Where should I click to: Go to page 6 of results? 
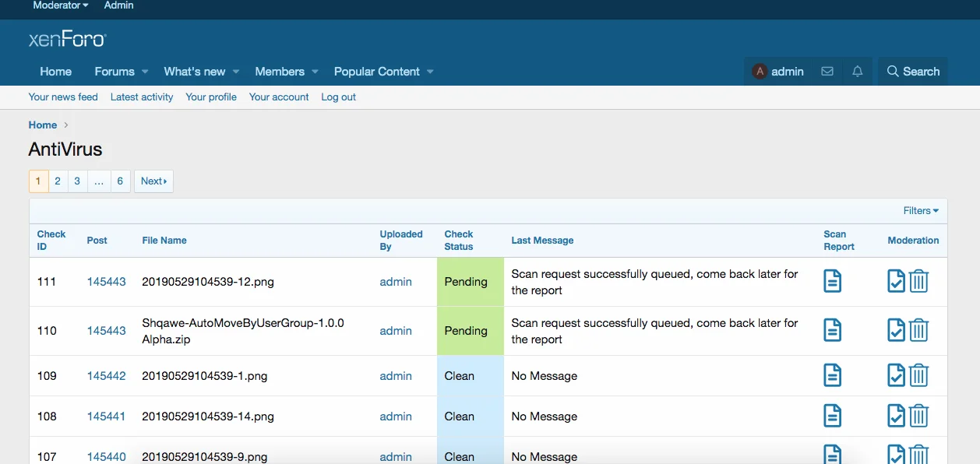[120, 181]
